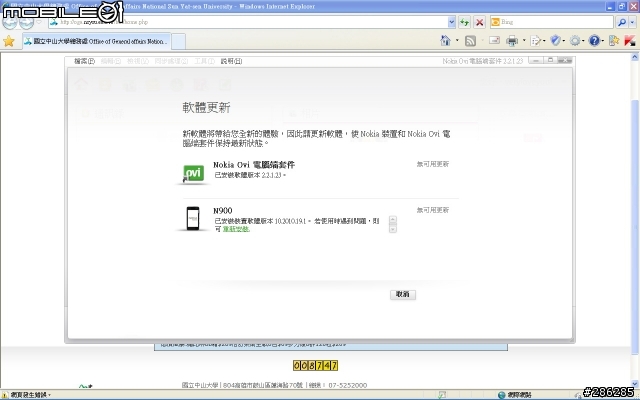Click the New Tab button

coord(178,41)
